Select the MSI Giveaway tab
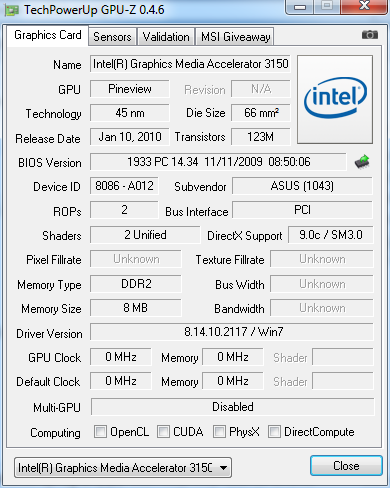This screenshot has height=488, width=390. 235,37
